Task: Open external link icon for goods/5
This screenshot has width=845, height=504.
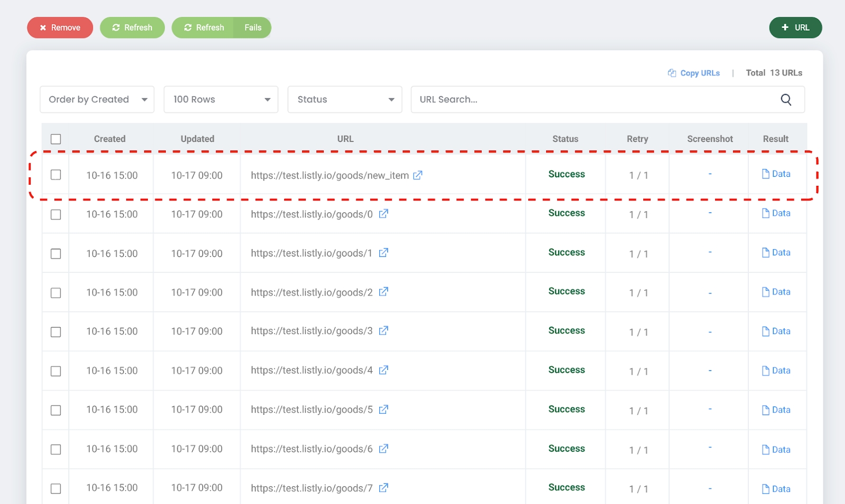Action: click(x=383, y=410)
